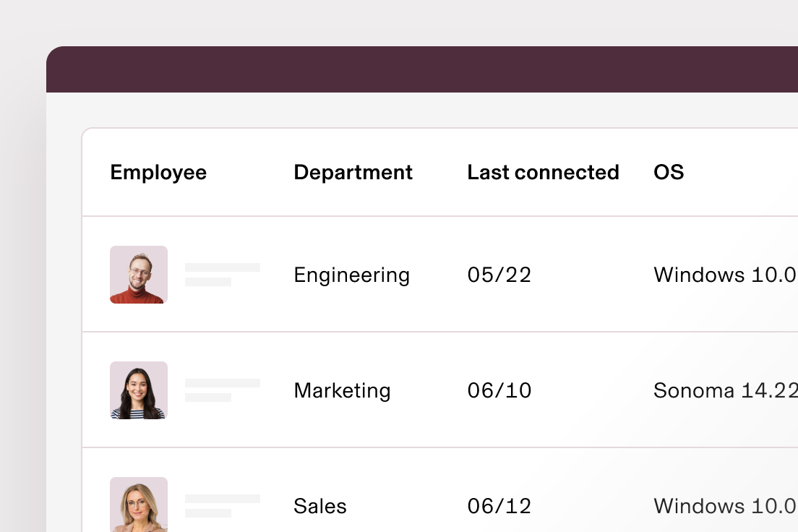The height and width of the screenshot is (532, 798).
Task: Click the 06/12 last connected date
Action: click(x=499, y=506)
